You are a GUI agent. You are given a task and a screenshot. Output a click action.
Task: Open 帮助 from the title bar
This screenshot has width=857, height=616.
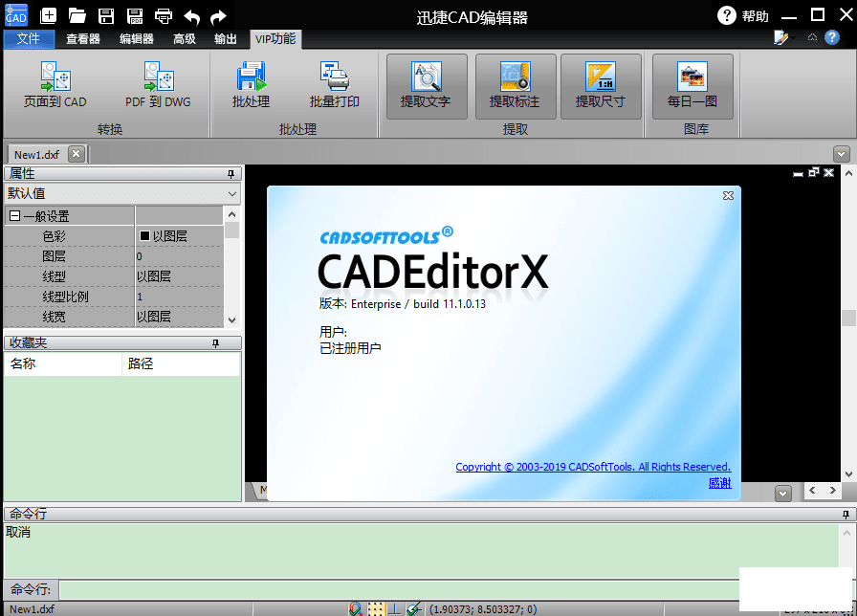pyautogui.click(x=743, y=16)
